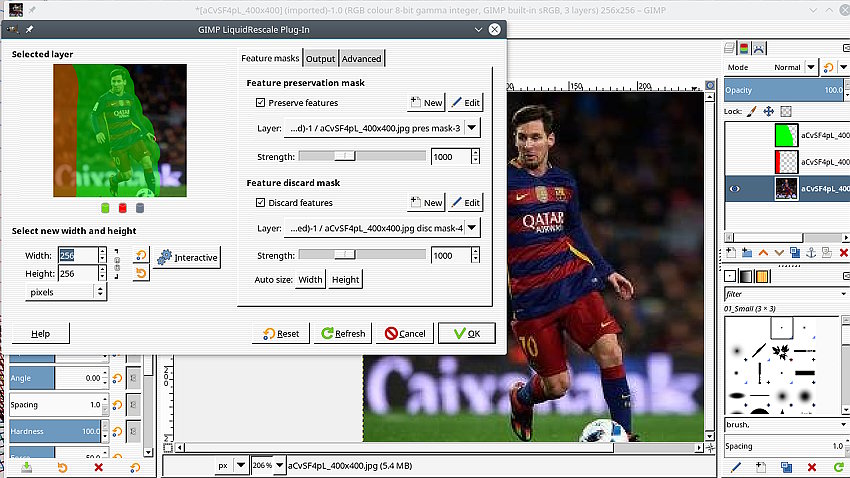Viewport: 850px width, 478px height.
Task: Create a new brush in Brushes panel
Action: 761,467
